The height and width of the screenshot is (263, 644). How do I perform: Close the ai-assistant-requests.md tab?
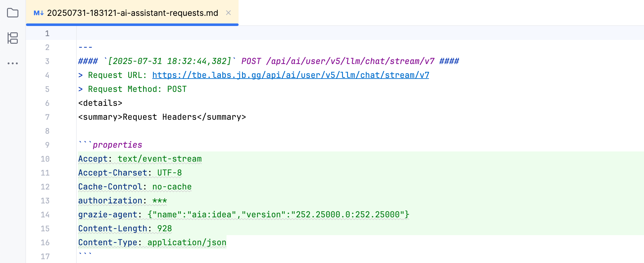228,13
